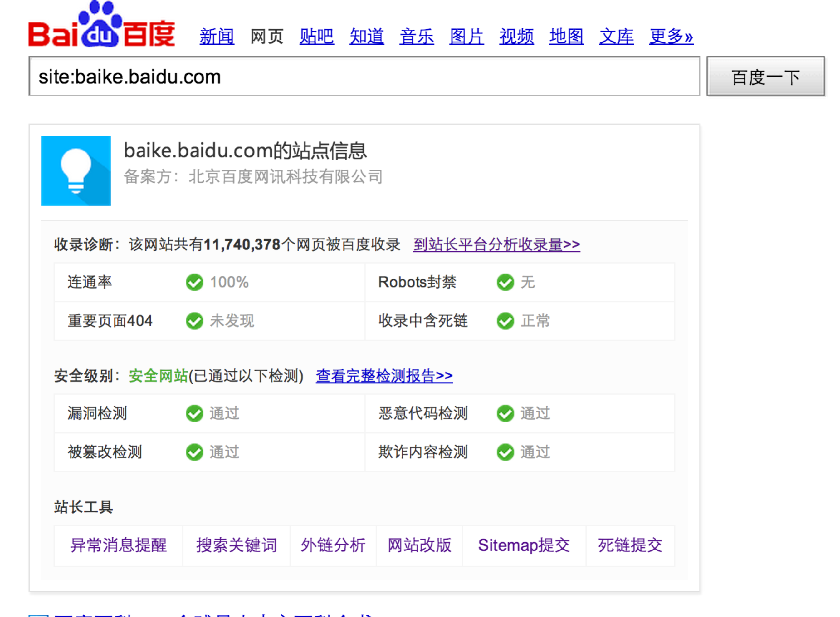840x617 pixels.
Task: Click green check icon for 收录中含死链
Action: tap(505, 321)
